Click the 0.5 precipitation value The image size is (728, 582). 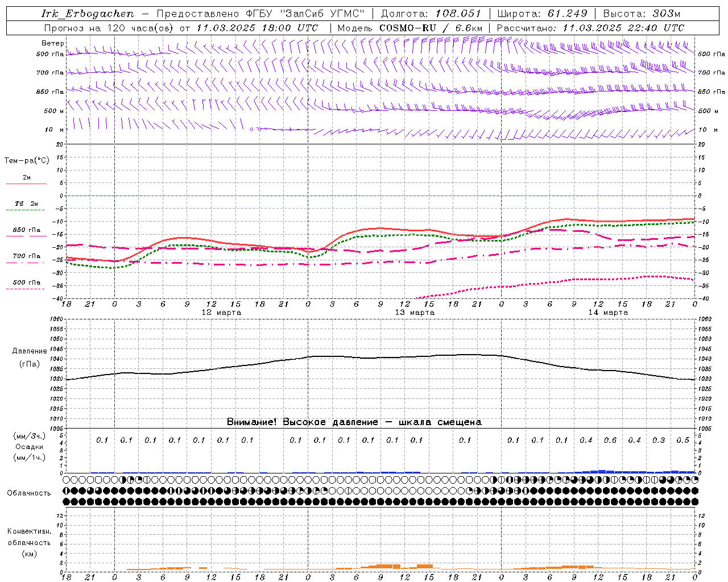pyautogui.click(x=683, y=440)
